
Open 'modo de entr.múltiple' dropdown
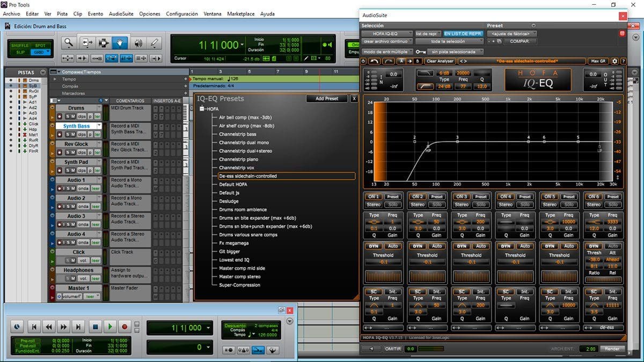(387, 51)
